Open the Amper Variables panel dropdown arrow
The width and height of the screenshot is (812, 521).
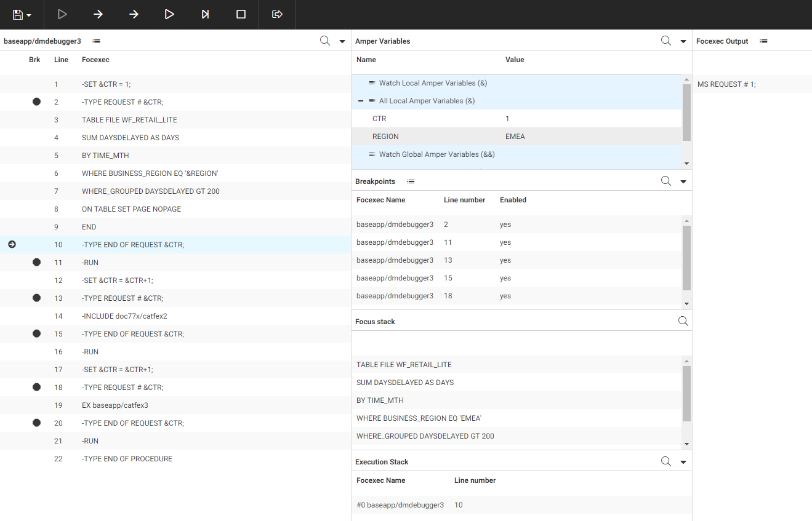pyautogui.click(x=683, y=42)
